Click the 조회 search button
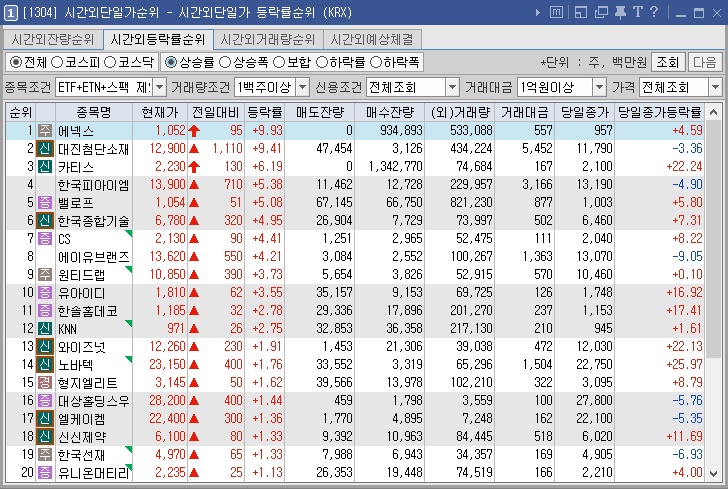This screenshot has height=489, width=728. [668, 62]
